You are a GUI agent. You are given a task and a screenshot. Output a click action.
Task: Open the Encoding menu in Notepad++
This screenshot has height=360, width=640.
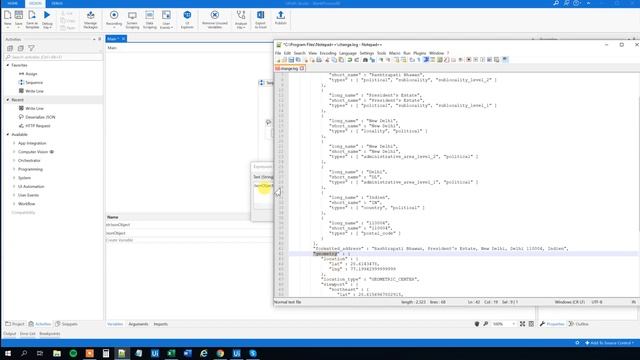[x=328, y=53]
